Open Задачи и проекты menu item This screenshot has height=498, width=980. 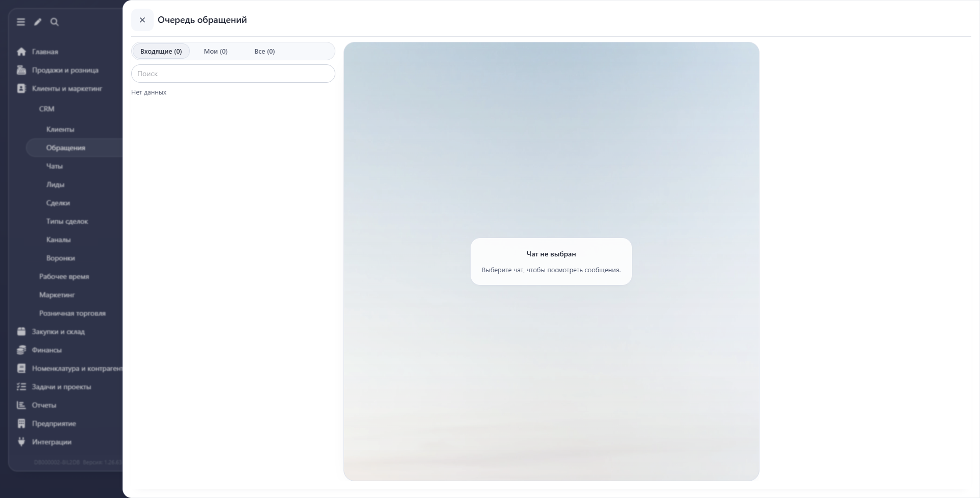[x=61, y=387]
